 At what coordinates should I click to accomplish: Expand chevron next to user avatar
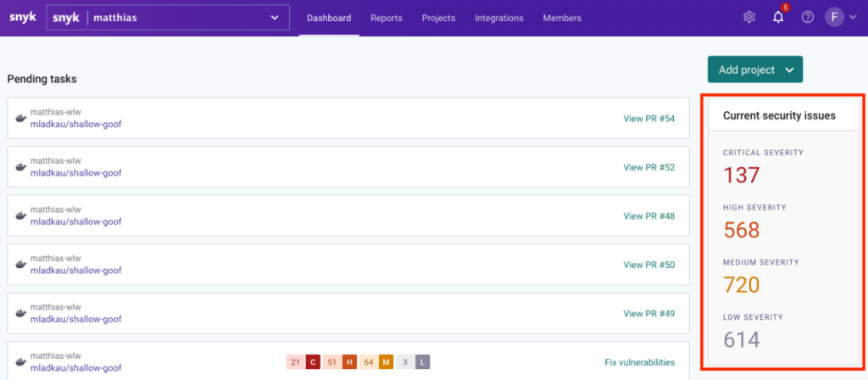coord(852,18)
